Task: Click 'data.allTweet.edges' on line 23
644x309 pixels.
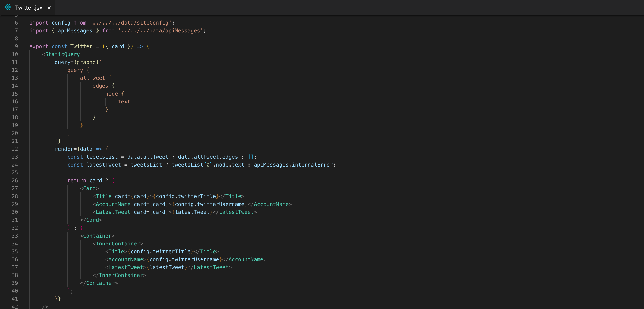Action: pyautogui.click(x=208, y=157)
